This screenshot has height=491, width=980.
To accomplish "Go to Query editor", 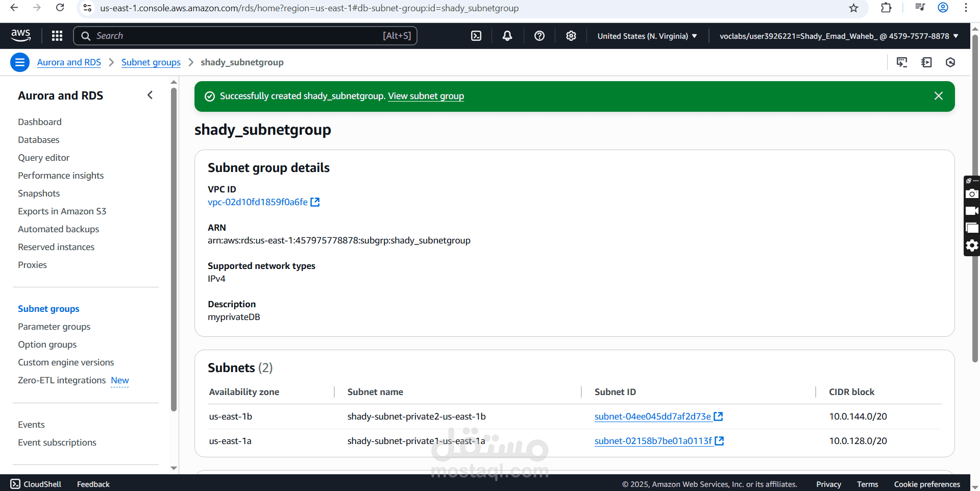I will click(x=44, y=158).
